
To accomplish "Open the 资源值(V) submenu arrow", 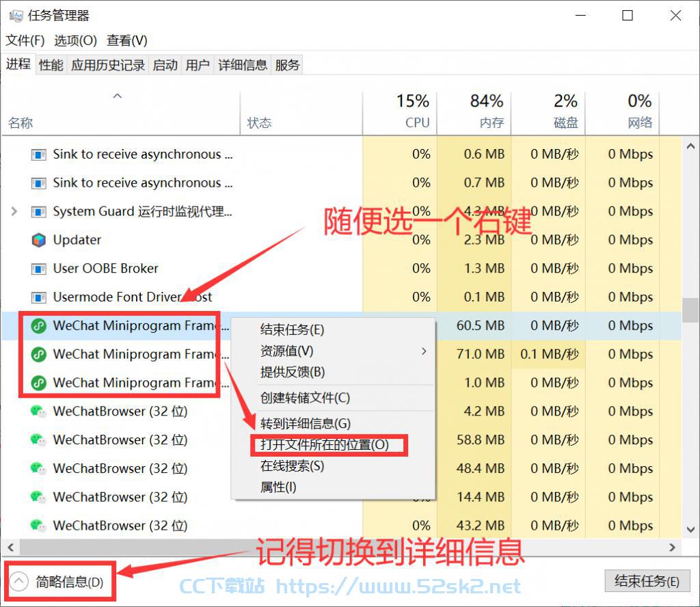I will tap(424, 351).
